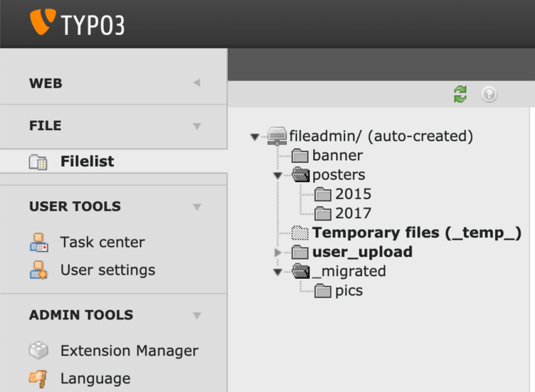Open the Temporary files (_temp_) folder
The image size is (535, 392).
[416, 233]
